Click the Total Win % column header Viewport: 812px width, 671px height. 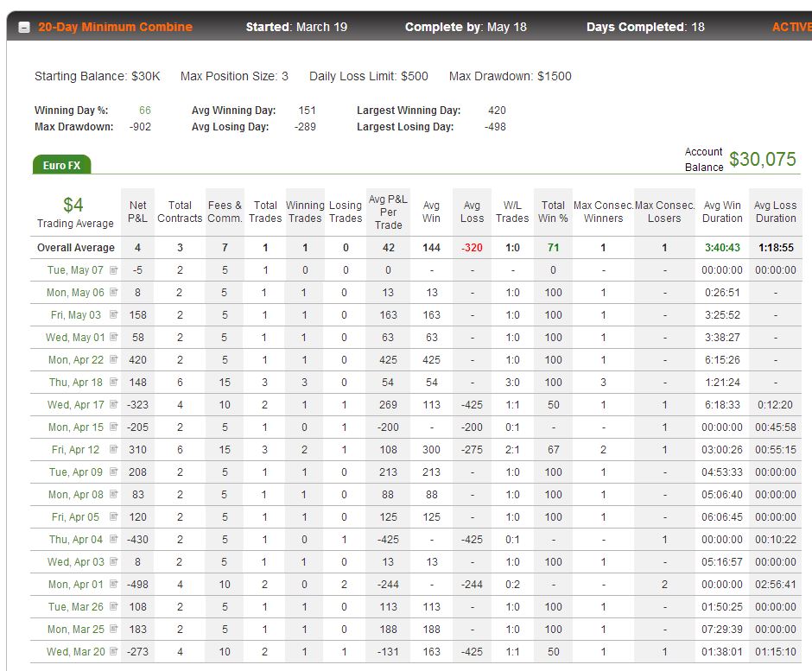point(553,212)
